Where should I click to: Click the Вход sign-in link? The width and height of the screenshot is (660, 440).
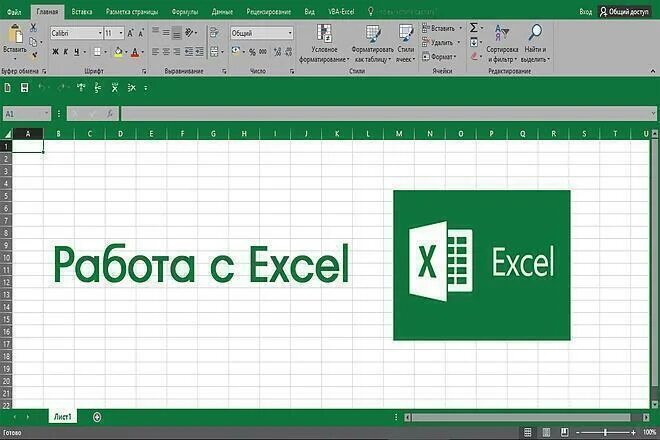pyautogui.click(x=585, y=12)
